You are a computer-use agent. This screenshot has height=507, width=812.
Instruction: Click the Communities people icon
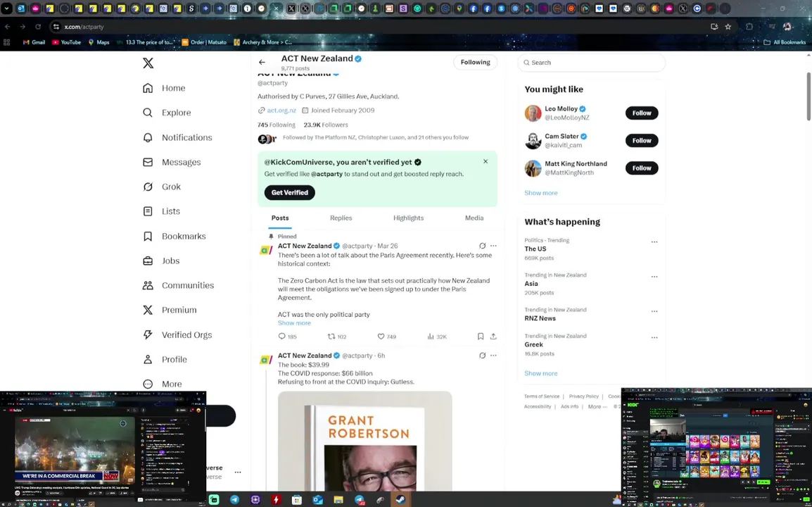coord(148,286)
